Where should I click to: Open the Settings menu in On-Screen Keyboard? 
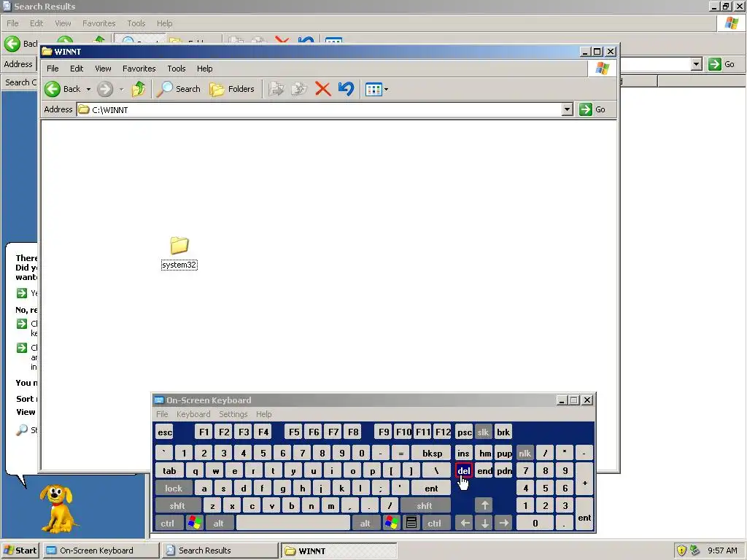coord(233,414)
